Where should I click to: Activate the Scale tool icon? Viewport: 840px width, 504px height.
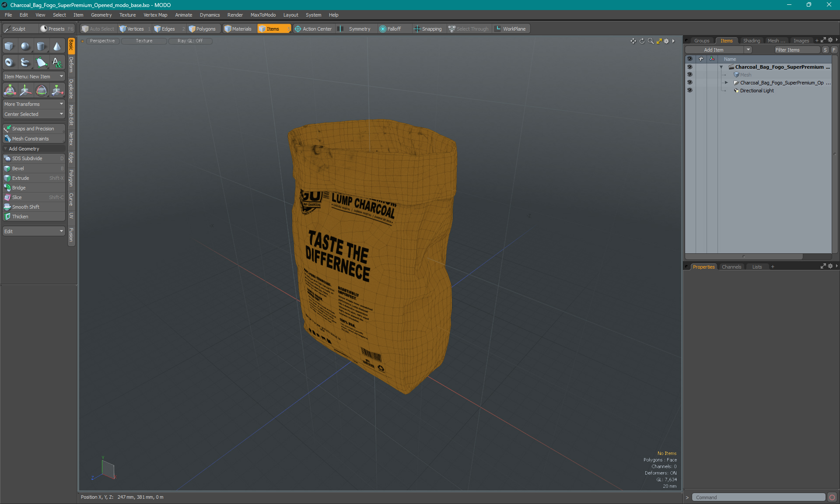[57, 91]
